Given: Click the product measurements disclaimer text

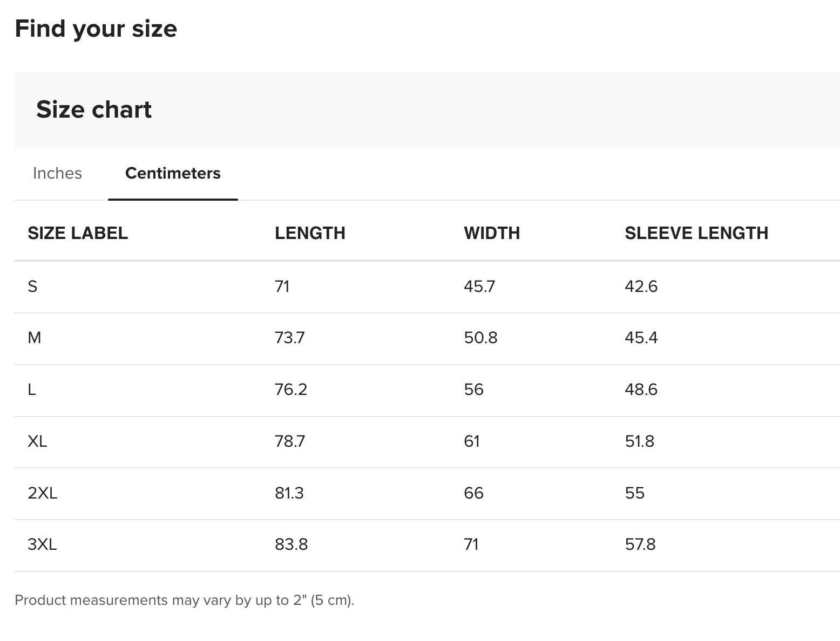Looking at the screenshot, I should [x=184, y=600].
